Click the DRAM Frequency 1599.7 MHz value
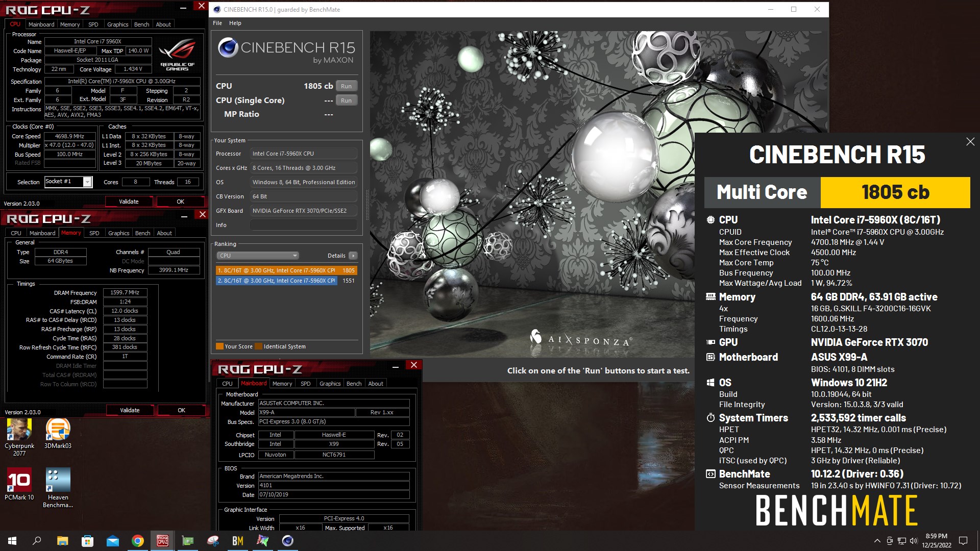This screenshot has width=980, height=551. tap(125, 292)
